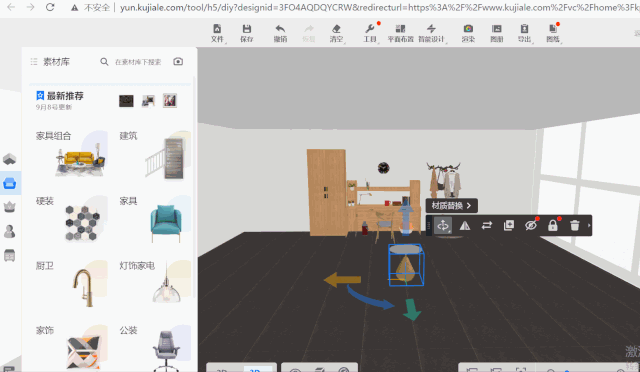
Task: Expand more options arrow on object toolbar
Action: click(589, 225)
